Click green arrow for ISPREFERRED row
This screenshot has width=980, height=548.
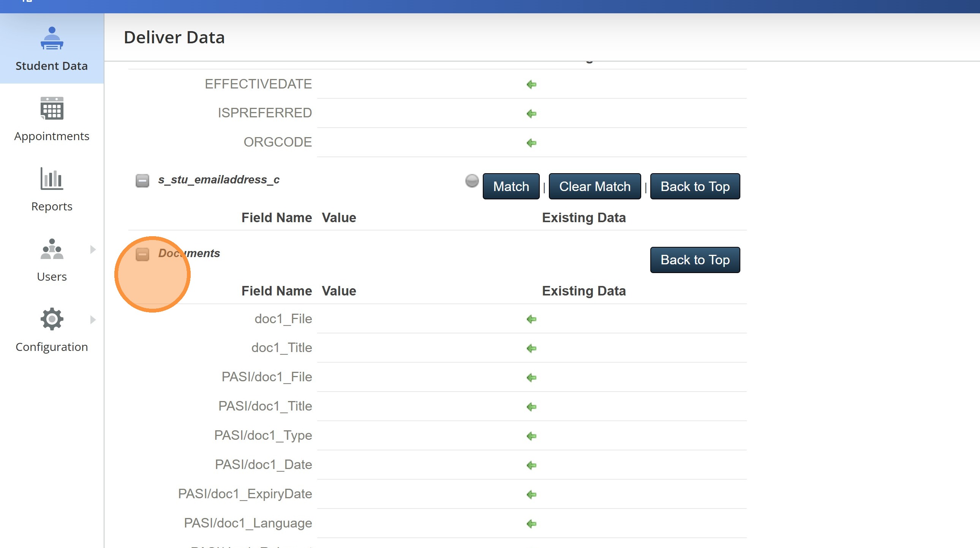click(531, 114)
